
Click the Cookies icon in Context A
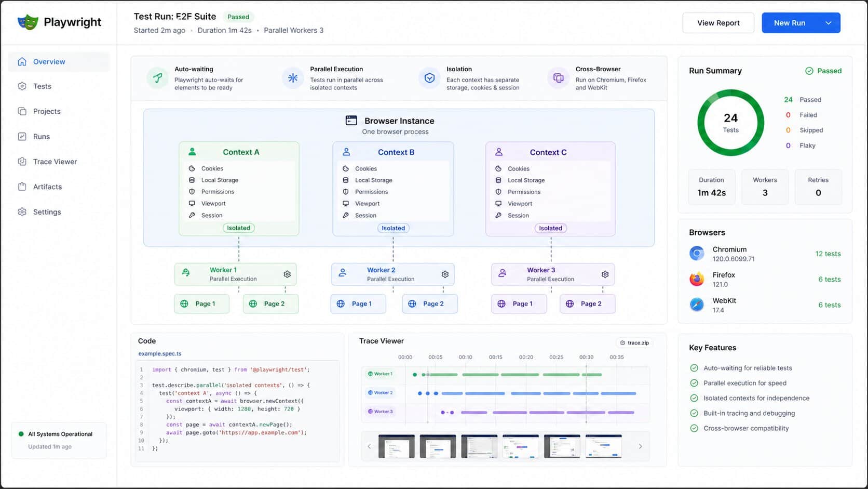(192, 168)
